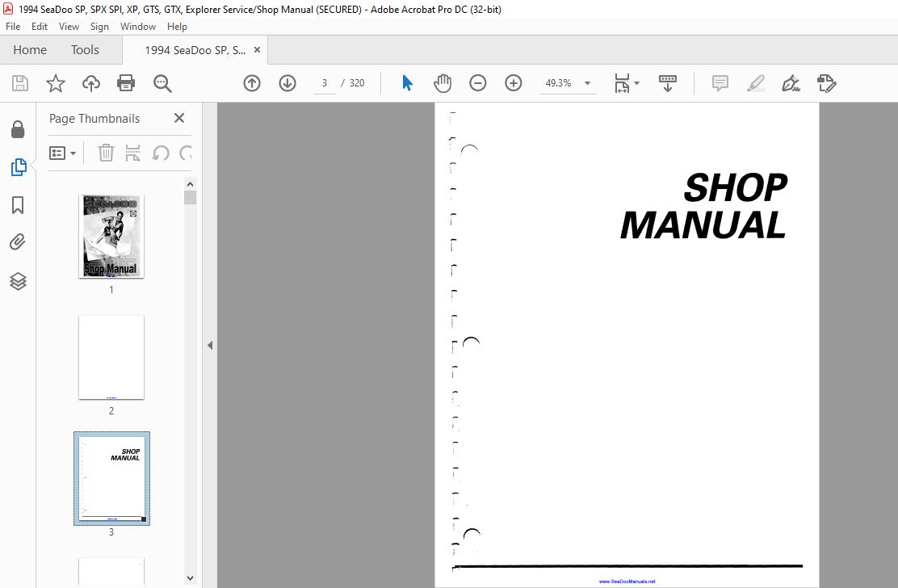Click the upload to cloud icon
Screen dimensions: 898x588
pyautogui.click(x=91, y=83)
